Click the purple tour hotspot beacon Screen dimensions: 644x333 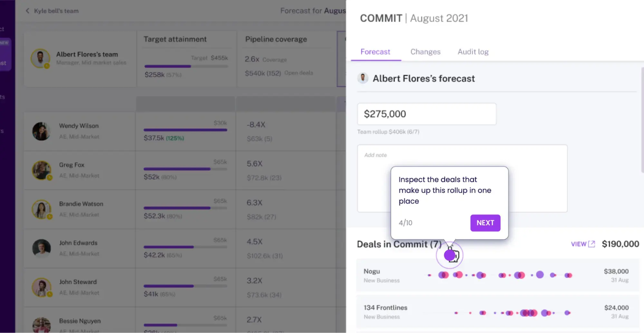coord(449,255)
